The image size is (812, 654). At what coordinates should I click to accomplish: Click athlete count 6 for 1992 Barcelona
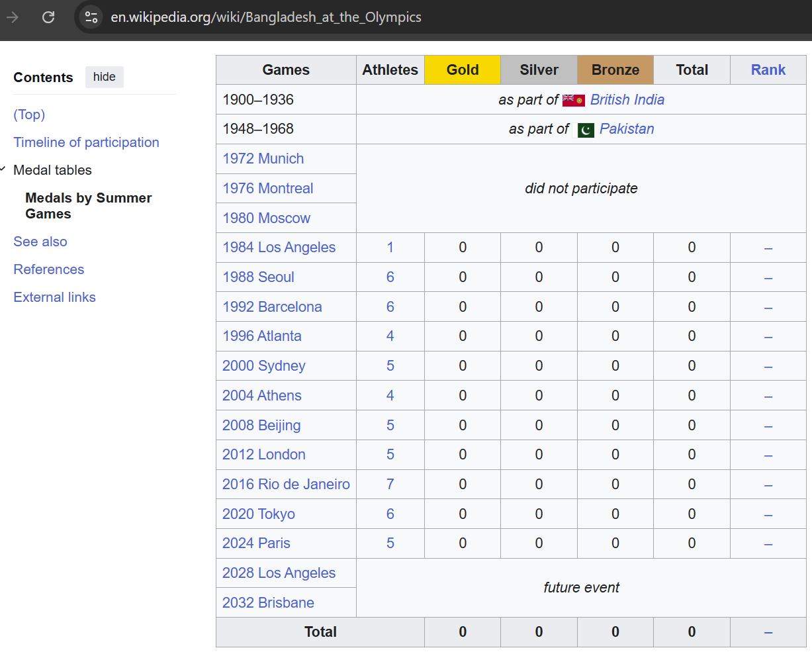click(390, 306)
